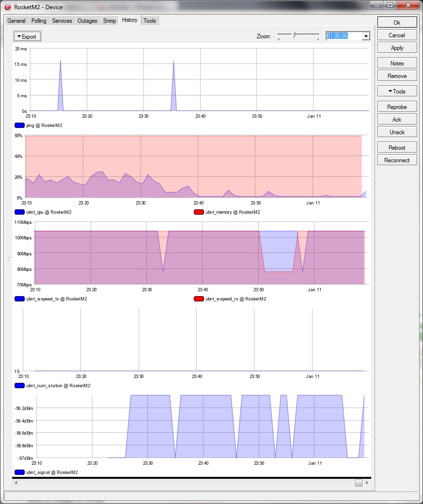Click the blue ubnt_cpu legend swatch
Image resolution: width=423 pixels, height=504 pixels.
point(19,212)
